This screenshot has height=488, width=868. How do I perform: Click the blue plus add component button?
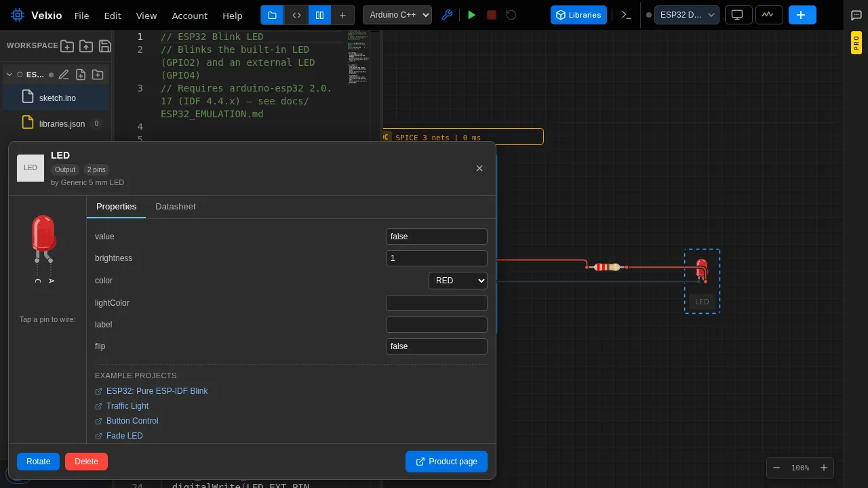click(802, 15)
